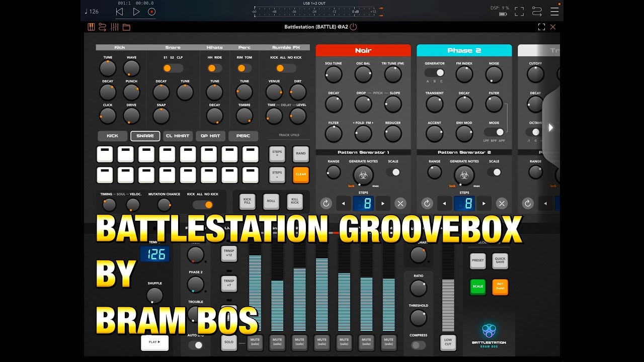Switch Phase 2 filter MODE LPF BPF APF
Image resolution: width=644 pixels, height=362 pixels.
point(494,132)
